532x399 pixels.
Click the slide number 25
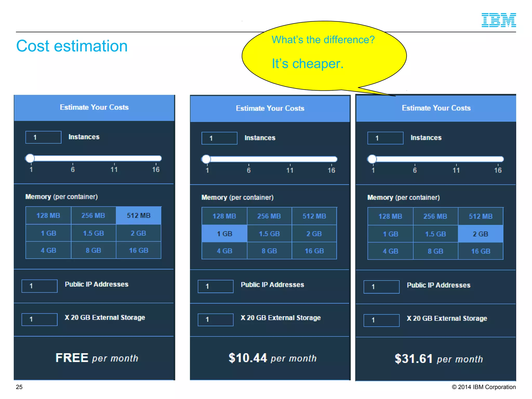19,387
